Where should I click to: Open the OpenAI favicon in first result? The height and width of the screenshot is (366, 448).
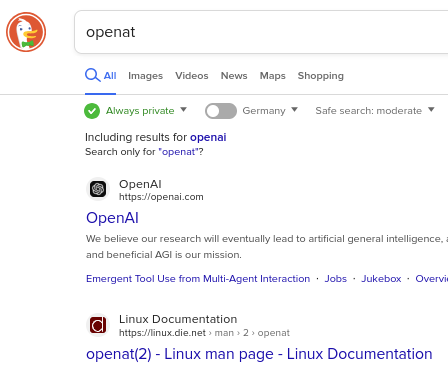pos(98,189)
